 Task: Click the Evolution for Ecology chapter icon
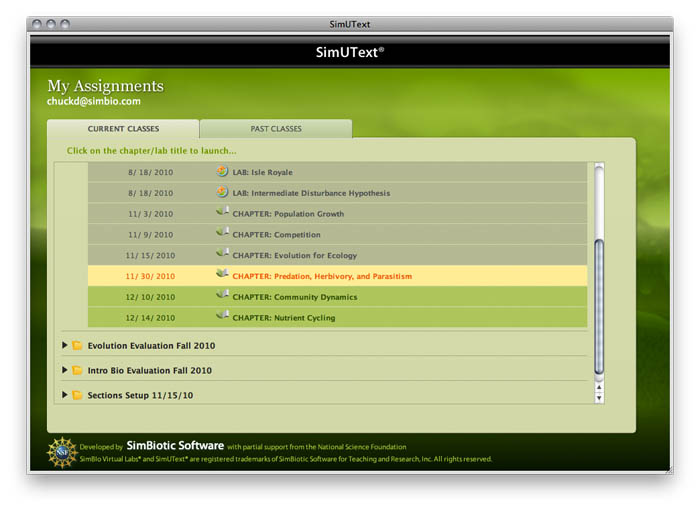point(223,254)
